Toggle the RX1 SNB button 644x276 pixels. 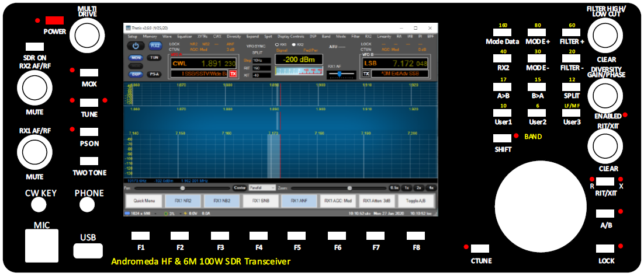pyautogui.click(x=261, y=201)
